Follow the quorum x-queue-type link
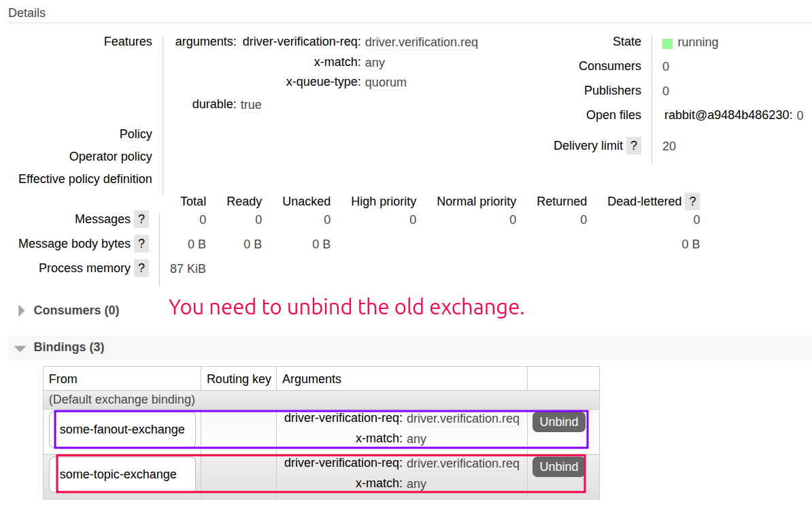812x507 pixels. (x=386, y=82)
